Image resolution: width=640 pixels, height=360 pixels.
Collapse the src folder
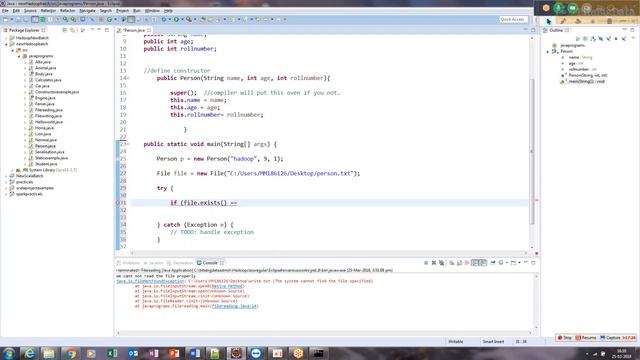point(13,50)
